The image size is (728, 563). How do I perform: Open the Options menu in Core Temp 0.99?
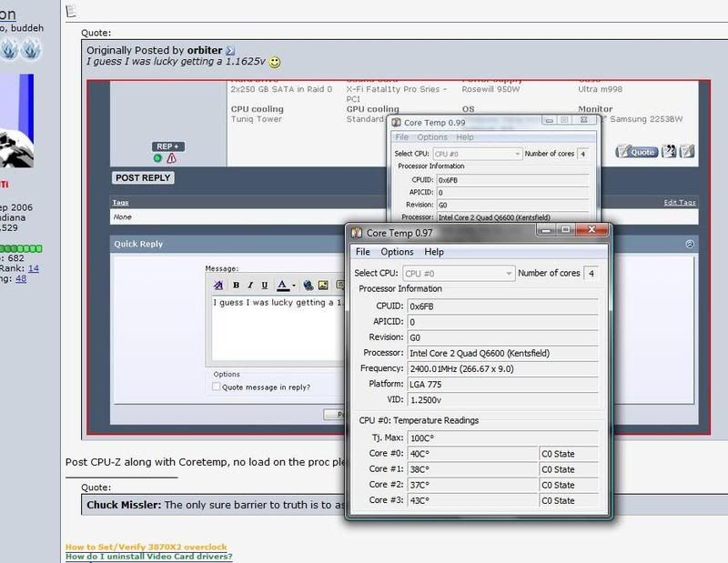pos(432,137)
